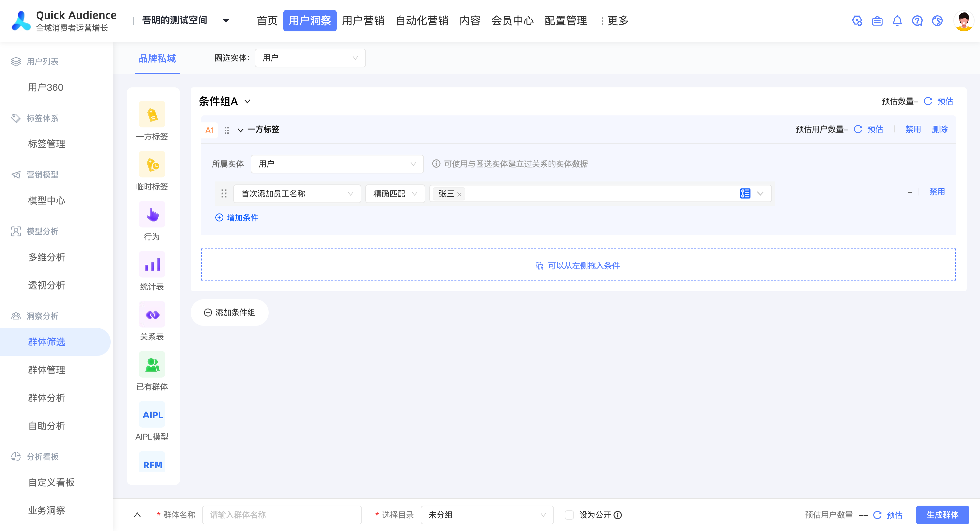Select the 已有群体 people icon
The height and width of the screenshot is (531, 980).
[x=152, y=365]
